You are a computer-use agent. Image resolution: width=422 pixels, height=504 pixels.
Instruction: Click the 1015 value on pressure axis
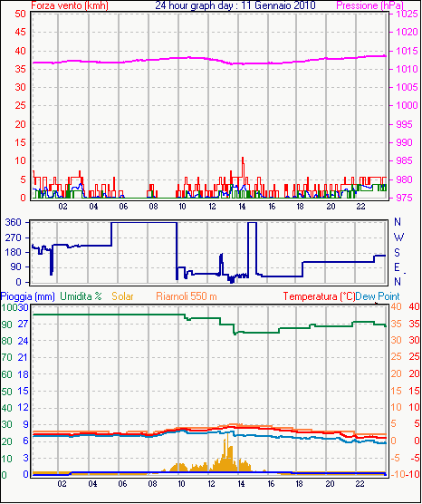click(407, 51)
